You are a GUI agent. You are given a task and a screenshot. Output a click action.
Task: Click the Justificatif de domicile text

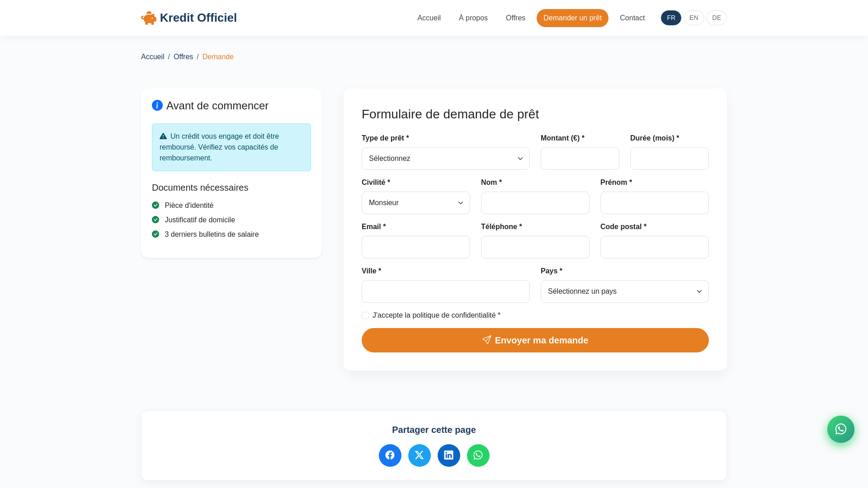tap(200, 220)
